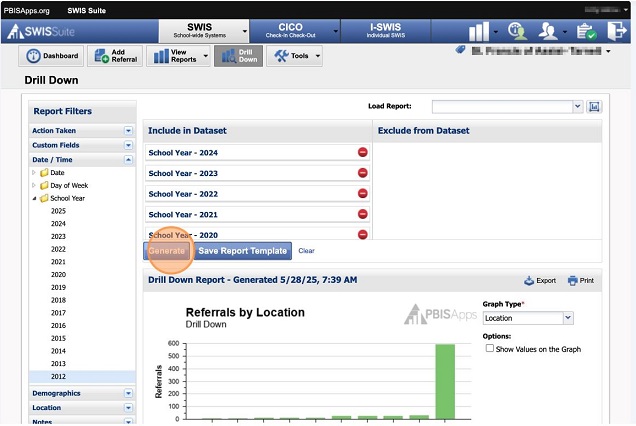Go to the Dashboard

point(51,56)
